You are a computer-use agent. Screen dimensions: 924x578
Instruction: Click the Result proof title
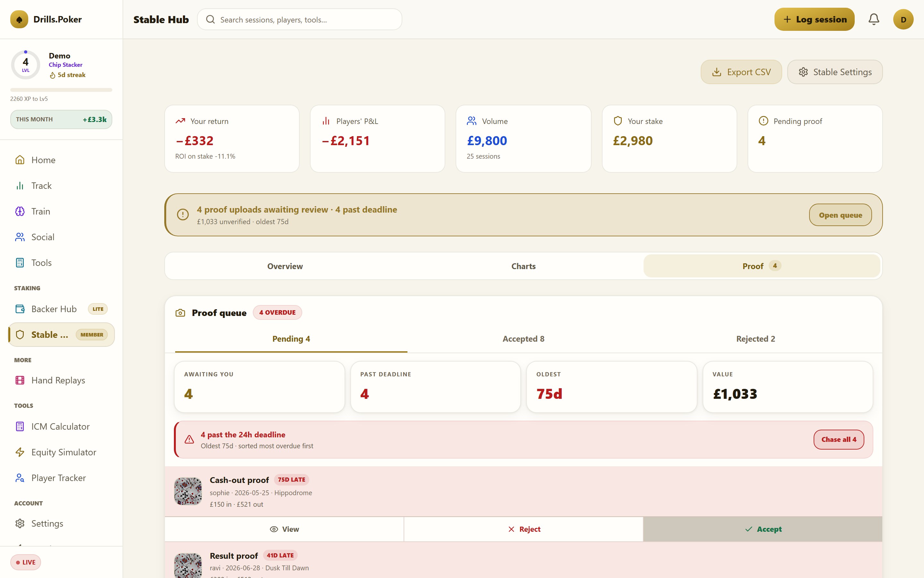[x=234, y=556]
